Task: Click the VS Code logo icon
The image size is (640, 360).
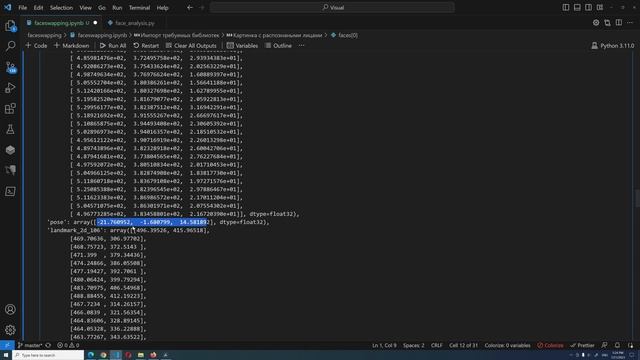Action: [x=7, y=7]
